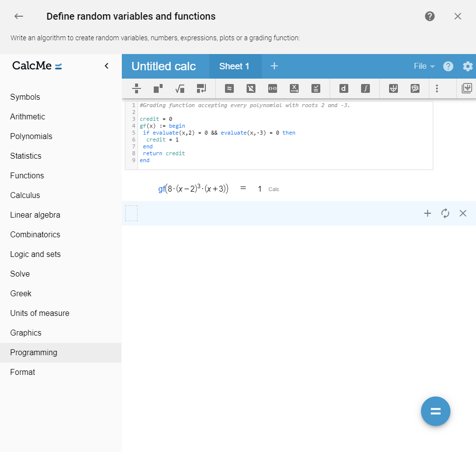Insert square root symbol
Image resolution: width=476 pixels, height=452 pixels.
click(x=180, y=88)
